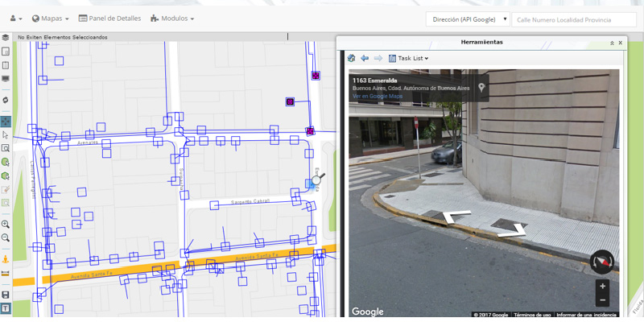Open the user account menu
644x322 pixels.
[14, 19]
